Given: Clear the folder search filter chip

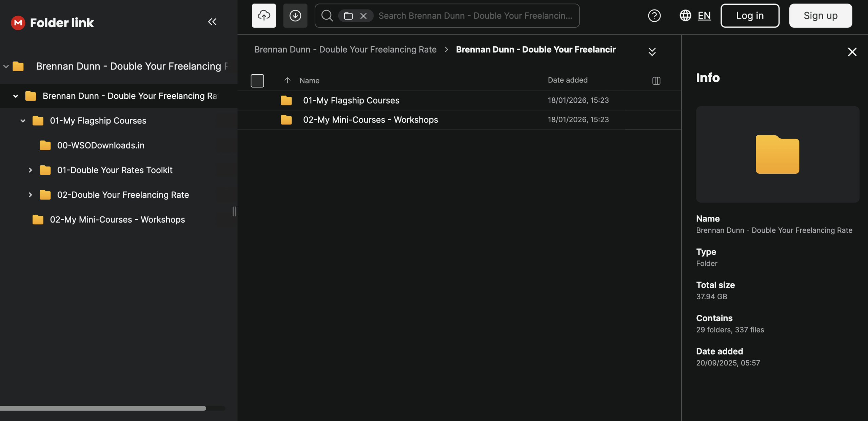Looking at the screenshot, I should [x=363, y=16].
